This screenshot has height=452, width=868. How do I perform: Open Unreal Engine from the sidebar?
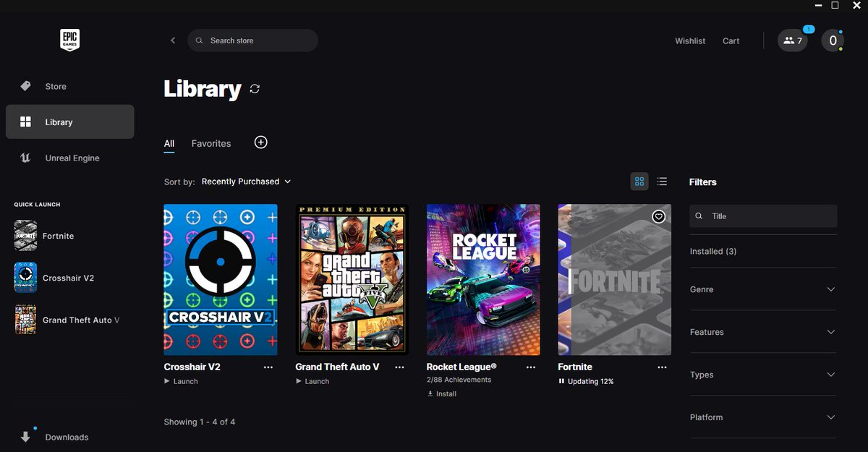pos(69,158)
